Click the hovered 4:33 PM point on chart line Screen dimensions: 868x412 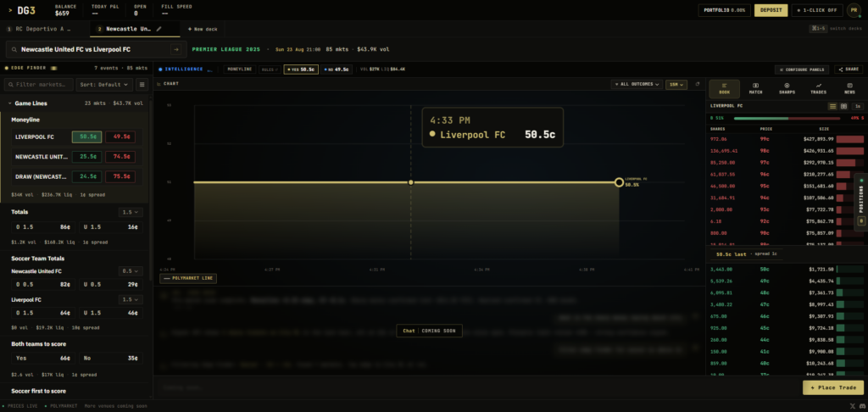click(411, 182)
